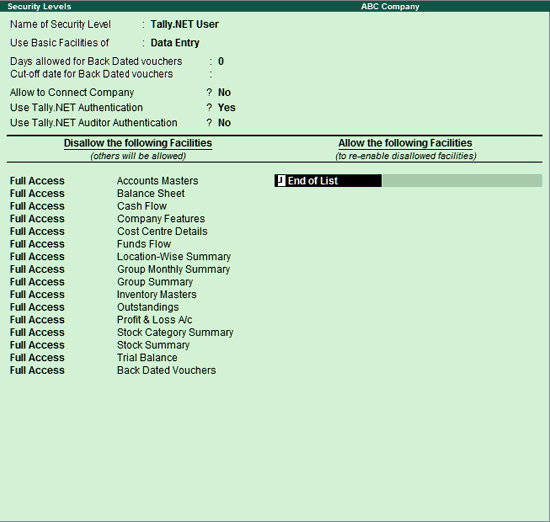Select Trial Balance facility row

click(147, 357)
